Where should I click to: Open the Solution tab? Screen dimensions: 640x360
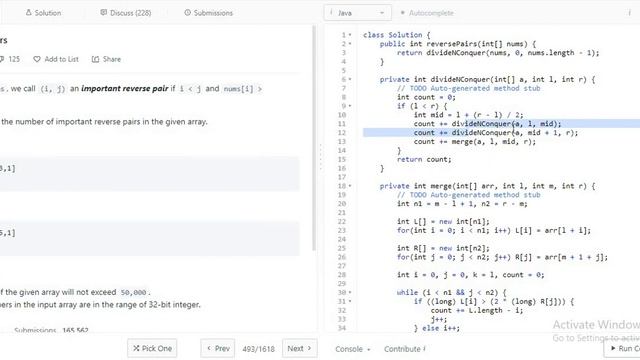(43, 13)
